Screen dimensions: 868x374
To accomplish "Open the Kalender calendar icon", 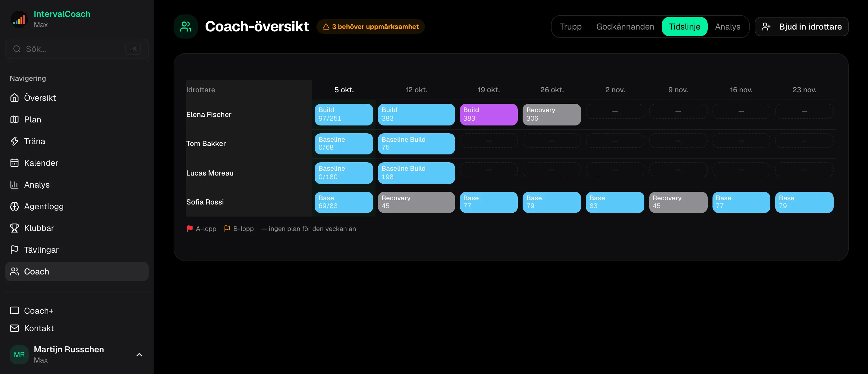I will (14, 163).
